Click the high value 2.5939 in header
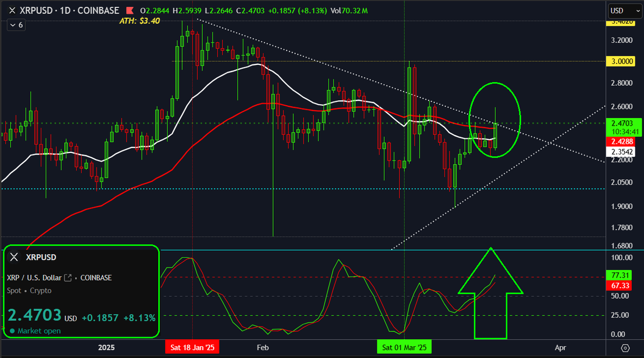 tap(190, 10)
